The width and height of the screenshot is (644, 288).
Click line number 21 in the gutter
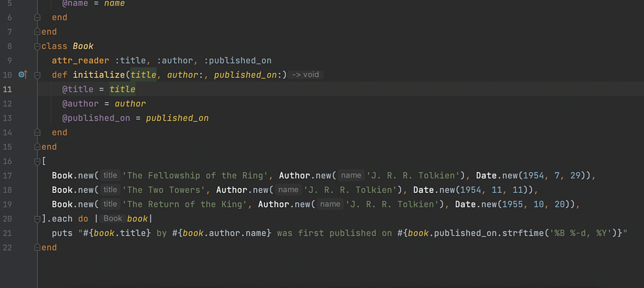pos(7,233)
